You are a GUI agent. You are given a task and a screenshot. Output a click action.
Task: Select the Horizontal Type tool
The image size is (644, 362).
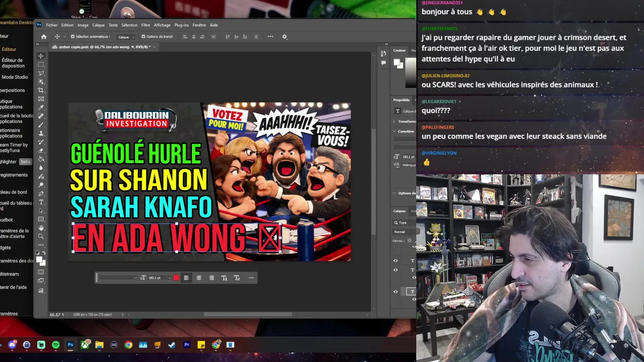coord(41,202)
